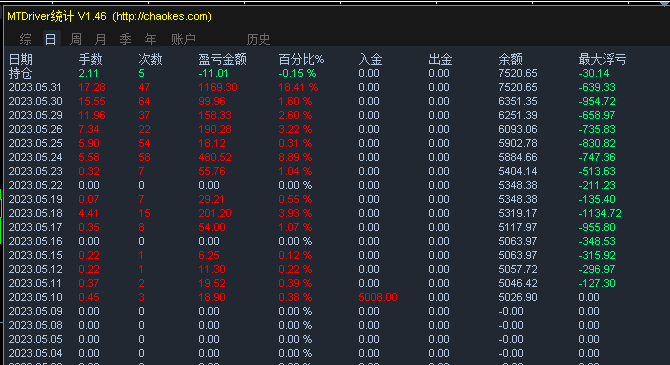The height and width of the screenshot is (365, 670).
Task: Switch to the 季 quarterly tab
Action: [x=125, y=39]
